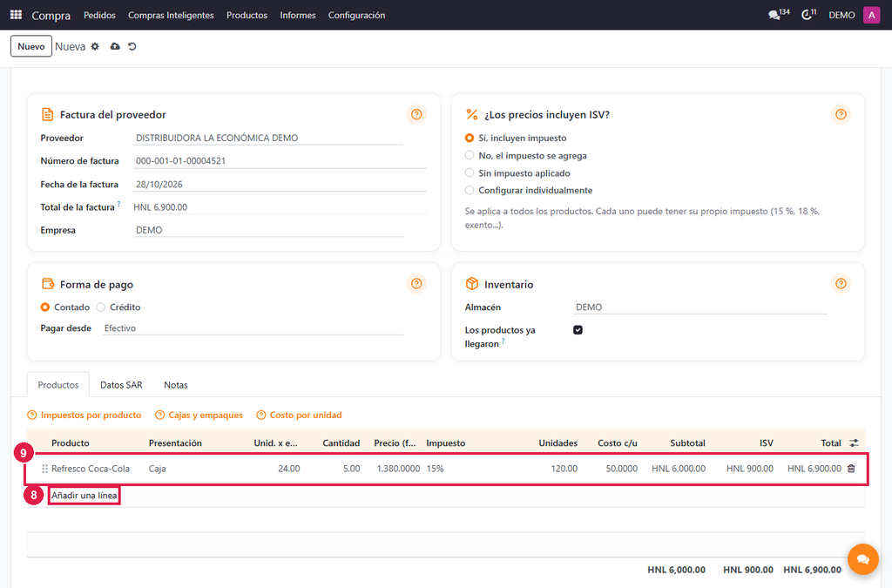The height and width of the screenshot is (588, 892).
Task: Delete the Refresco Coca-Cola line with trash icon
Action: 851,469
